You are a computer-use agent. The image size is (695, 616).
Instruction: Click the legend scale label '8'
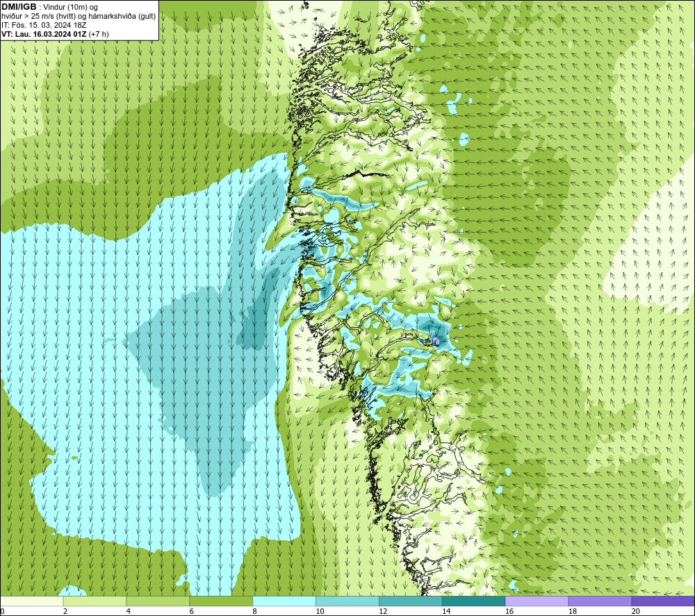coord(254,611)
